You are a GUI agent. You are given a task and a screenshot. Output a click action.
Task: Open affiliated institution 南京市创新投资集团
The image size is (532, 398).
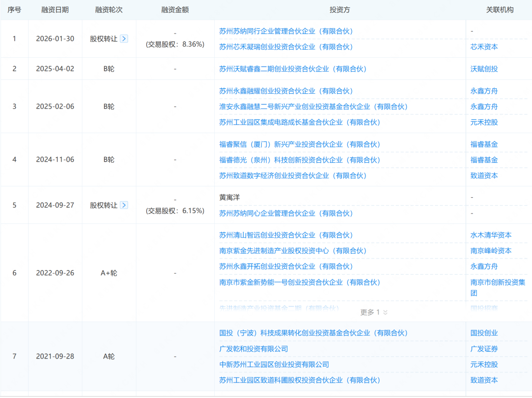click(x=498, y=288)
